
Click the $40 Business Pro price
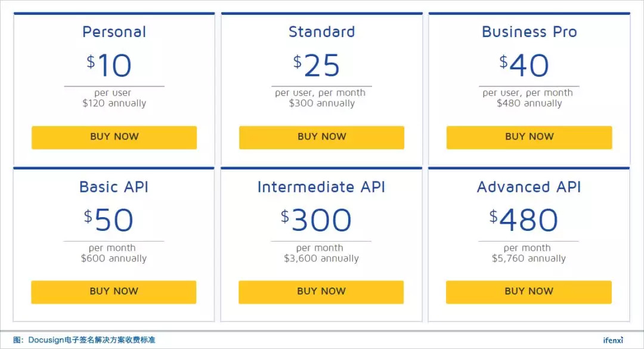[524, 66]
